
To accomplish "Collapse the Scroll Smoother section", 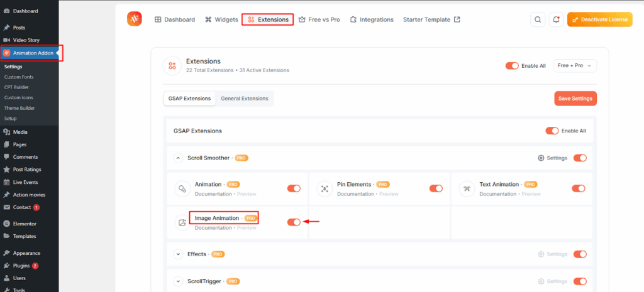I will click(178, 158).
